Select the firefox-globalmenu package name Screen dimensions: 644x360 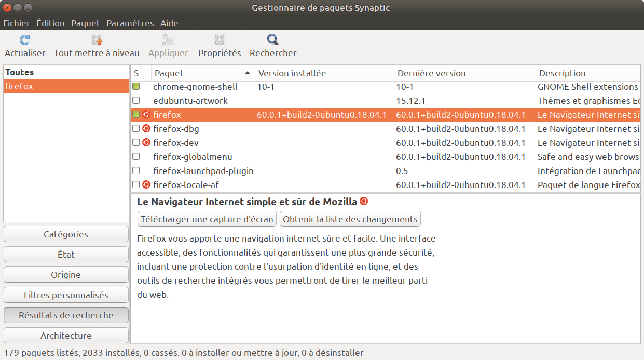[x=193, y=157]
